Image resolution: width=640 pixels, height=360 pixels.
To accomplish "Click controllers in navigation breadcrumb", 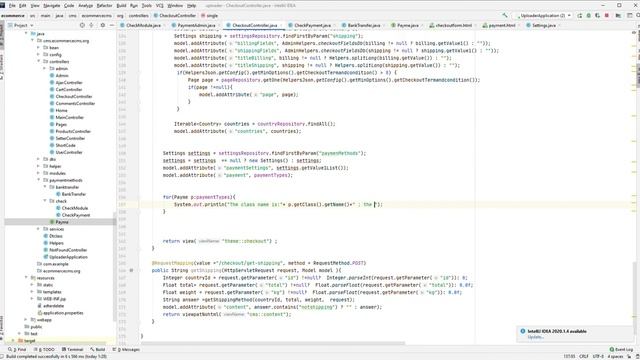I will click(138, 16).
